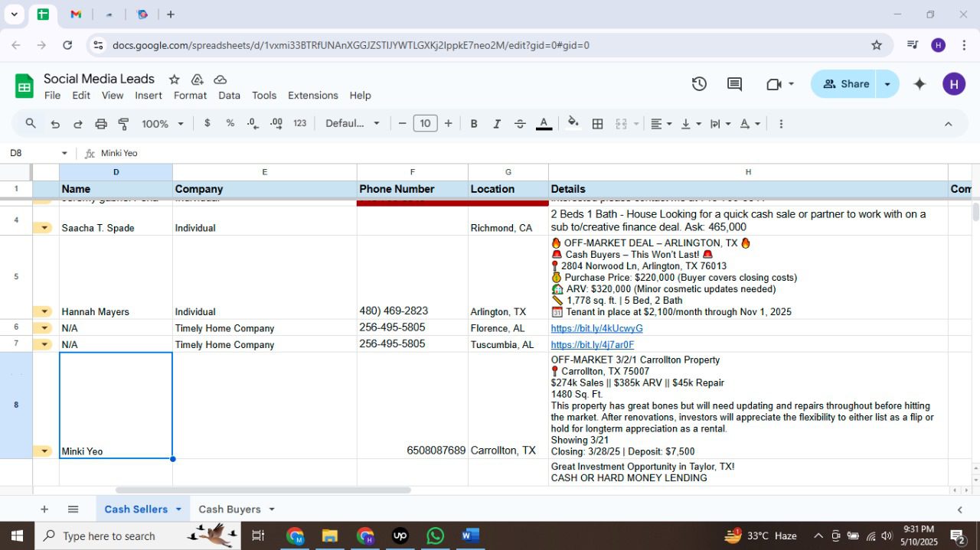The width and height of the screenshot is (980, 550).
Task: Search the menus with magnifier icon
Action: 31,124
